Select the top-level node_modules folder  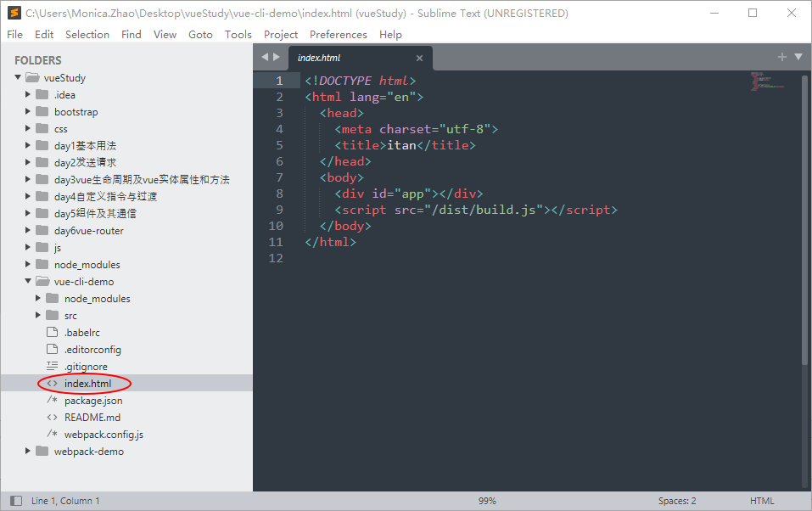[x=87, y=264]
